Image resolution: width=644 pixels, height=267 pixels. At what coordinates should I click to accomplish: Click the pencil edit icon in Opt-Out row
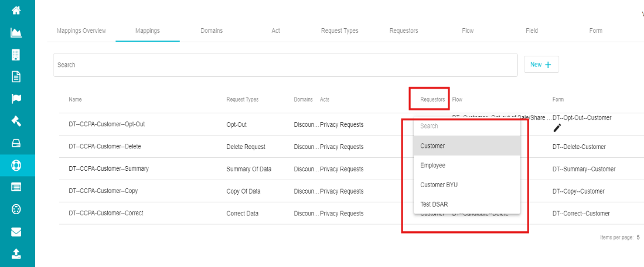coord(557,128)
